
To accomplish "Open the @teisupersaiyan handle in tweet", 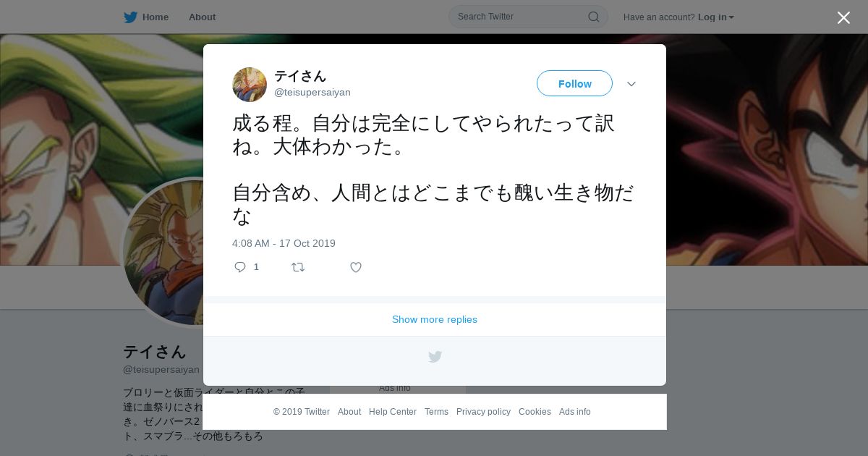I will 312,92.
